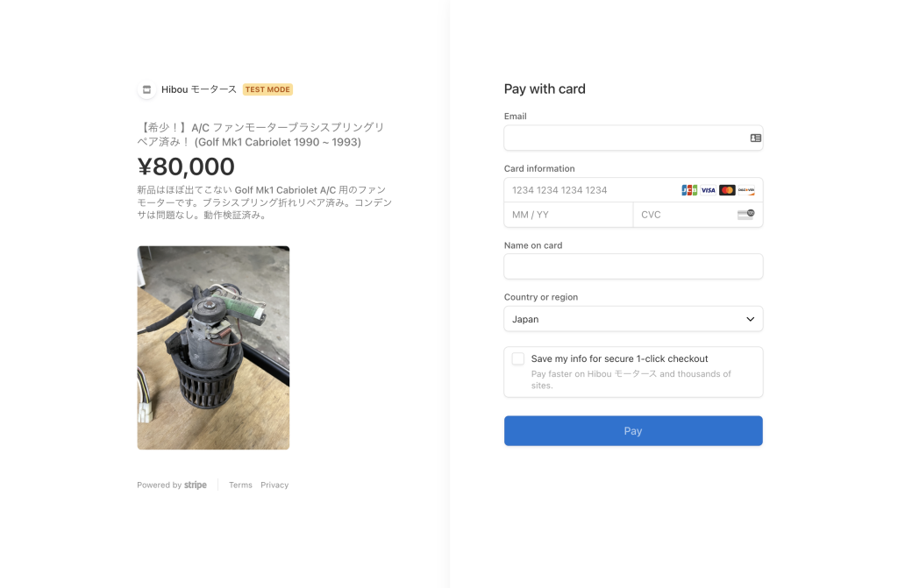898x588 pixels.
Task: Click the Mastercard brand icon
Action: [727, 190]
